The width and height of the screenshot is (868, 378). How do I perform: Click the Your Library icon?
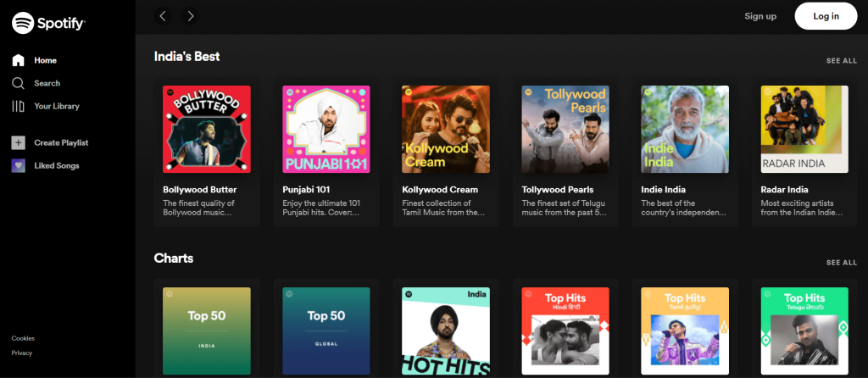[19, 106]
